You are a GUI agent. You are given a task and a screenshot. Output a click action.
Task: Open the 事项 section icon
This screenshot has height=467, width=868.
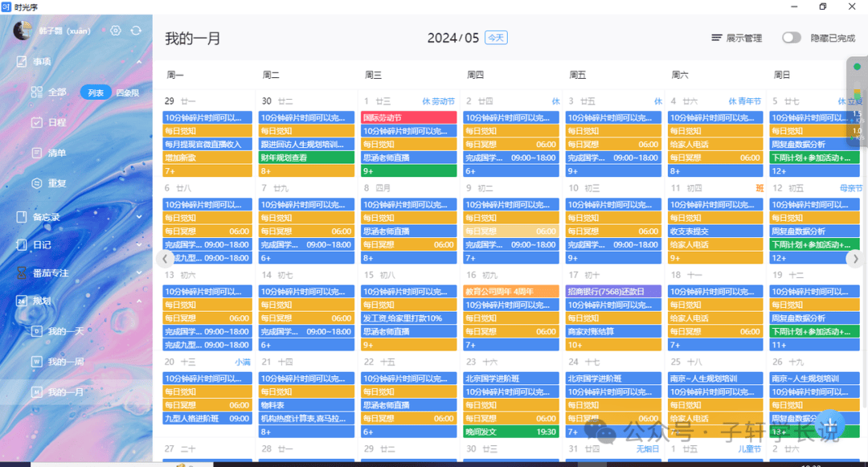click(22, 61)
